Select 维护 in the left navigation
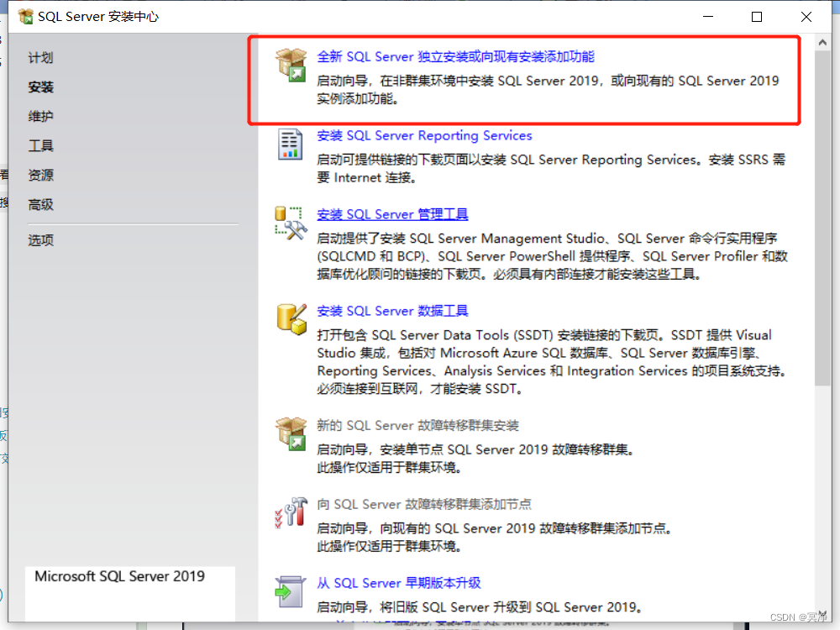The width and height of the screenshot is (840, 630). tap(40, 116)
